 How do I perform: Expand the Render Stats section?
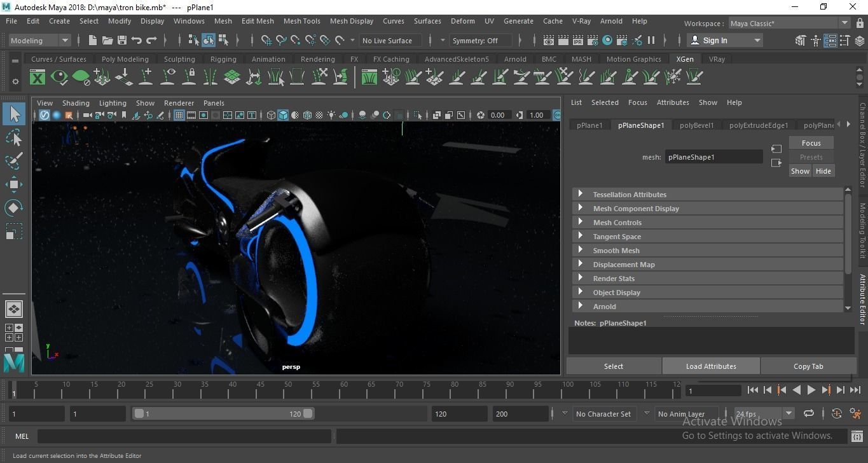click(707, 279)
